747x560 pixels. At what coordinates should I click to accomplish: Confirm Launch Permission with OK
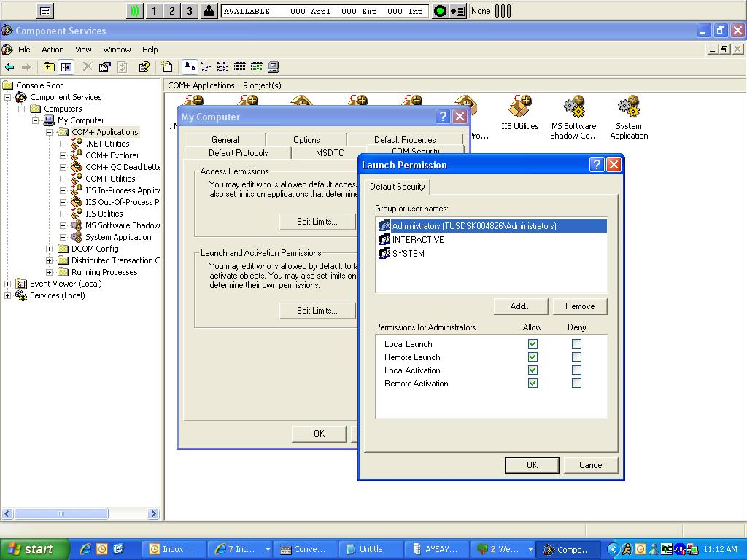click(x=532, y=465)
